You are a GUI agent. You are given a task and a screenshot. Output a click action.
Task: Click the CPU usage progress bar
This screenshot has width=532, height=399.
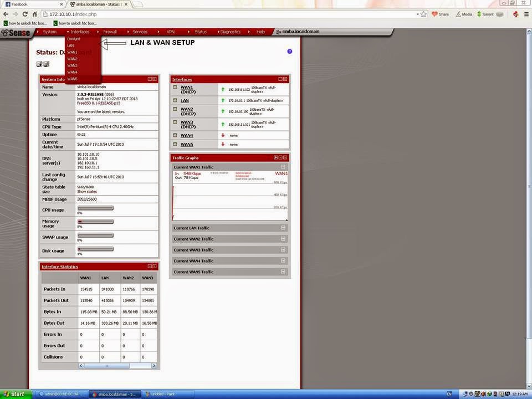coord(95,208)
